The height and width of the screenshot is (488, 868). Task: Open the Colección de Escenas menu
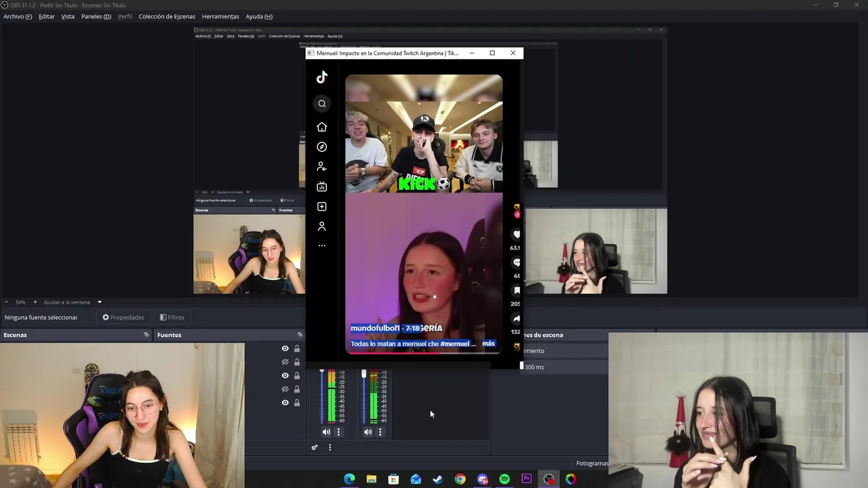pos(167,16)
